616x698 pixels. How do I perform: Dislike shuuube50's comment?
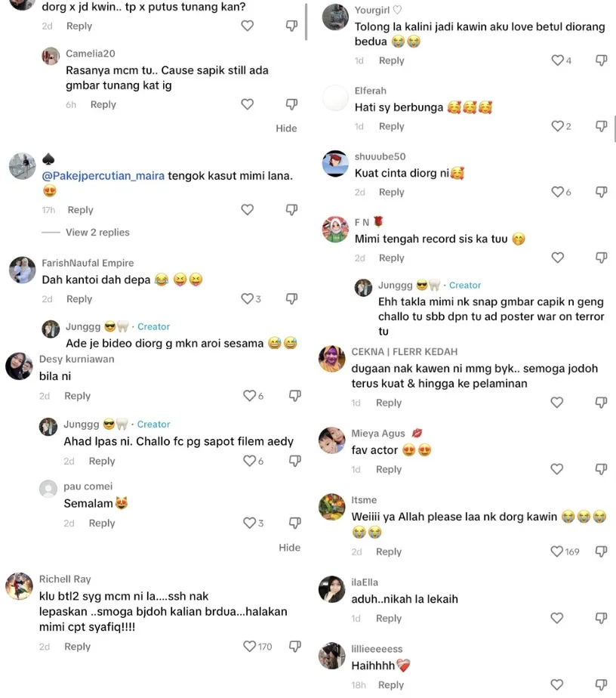(x=602, y=192)
